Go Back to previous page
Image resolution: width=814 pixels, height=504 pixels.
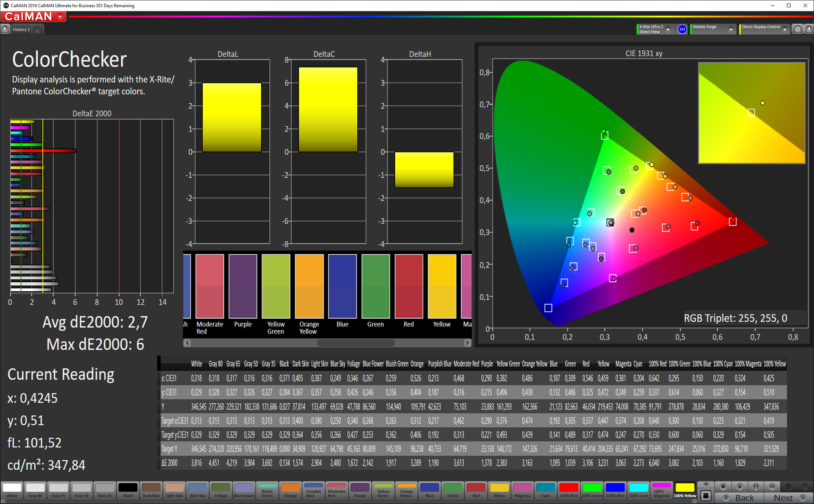tap(740, 498)
